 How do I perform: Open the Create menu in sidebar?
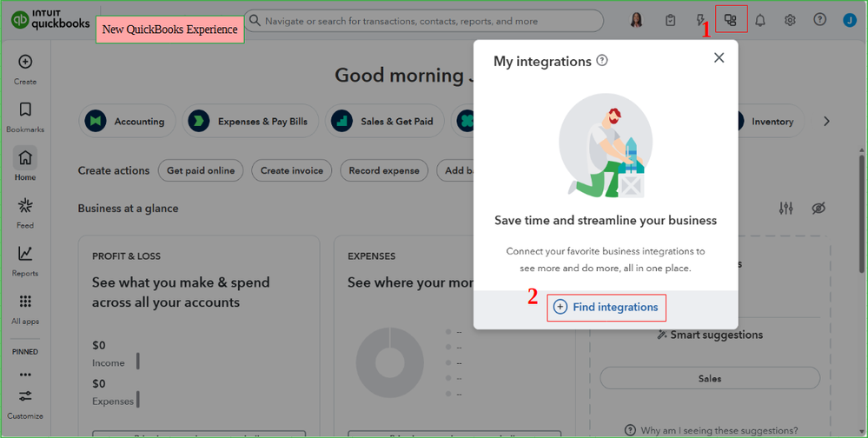(25, 70)
